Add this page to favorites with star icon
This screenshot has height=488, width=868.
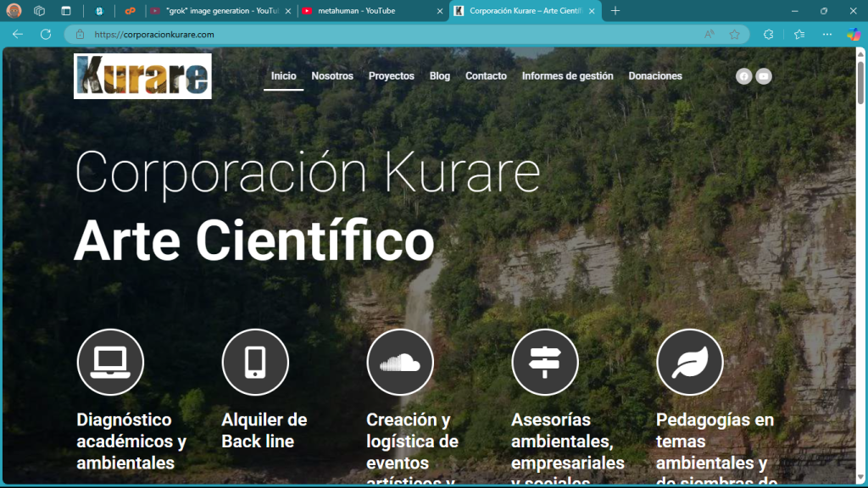pyautogui.click(x=734, y=35)
